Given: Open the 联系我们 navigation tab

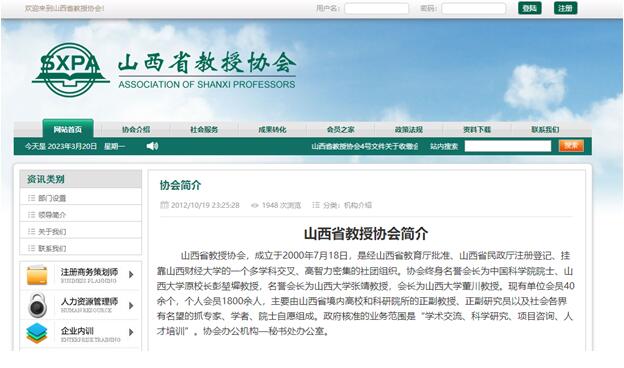Looking at the screenshot, I should pyautogui.click(x=545, y=129).
